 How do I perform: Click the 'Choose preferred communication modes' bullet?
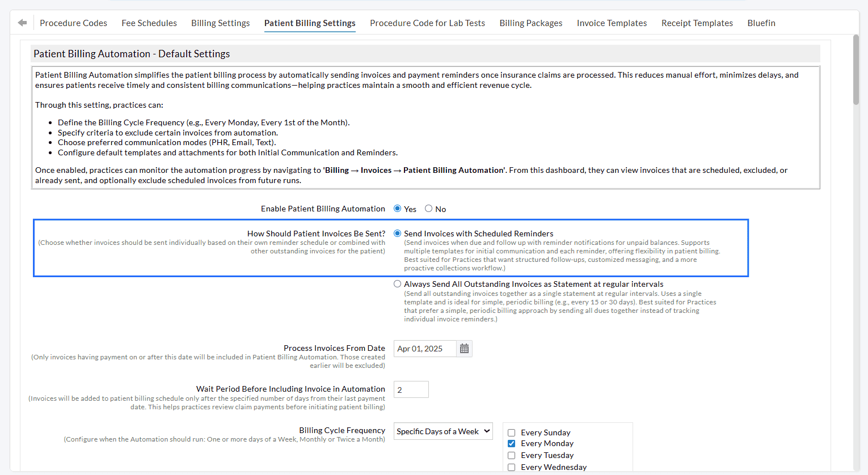click(167, 142)
